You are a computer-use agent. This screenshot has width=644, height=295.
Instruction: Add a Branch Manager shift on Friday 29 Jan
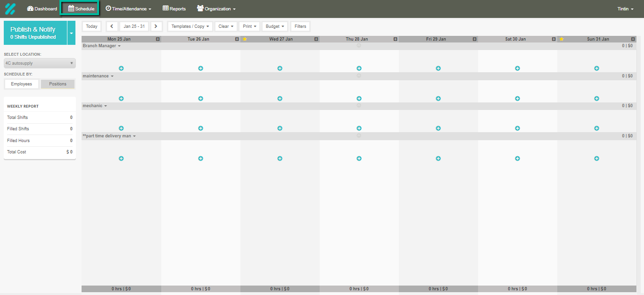click(x=438, y=68)
